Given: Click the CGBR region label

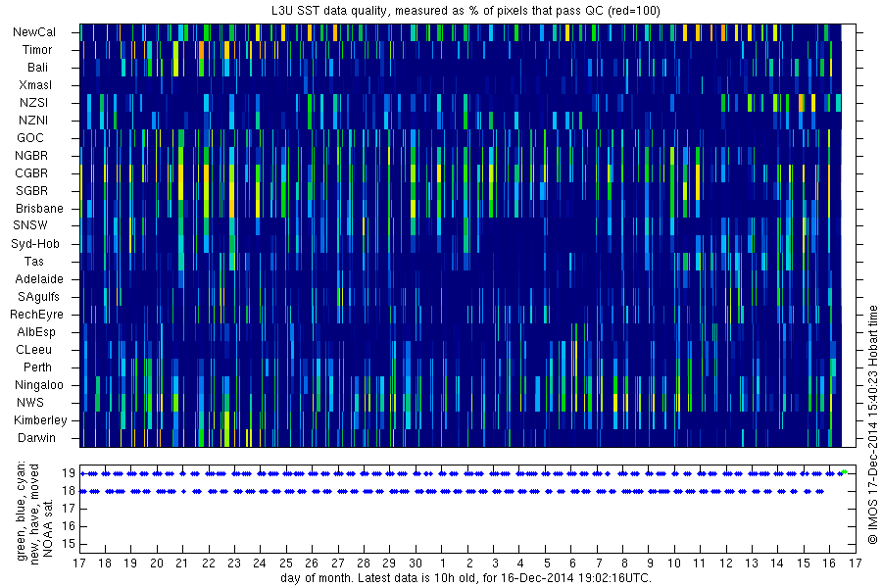Looking at the screenshot, I should [31, 173].
